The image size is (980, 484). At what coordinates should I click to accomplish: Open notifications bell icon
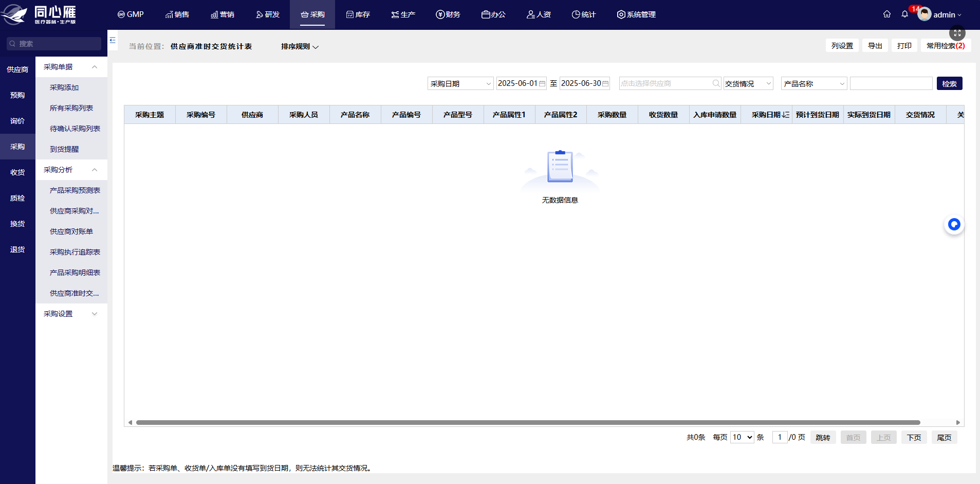click(905, 14)
